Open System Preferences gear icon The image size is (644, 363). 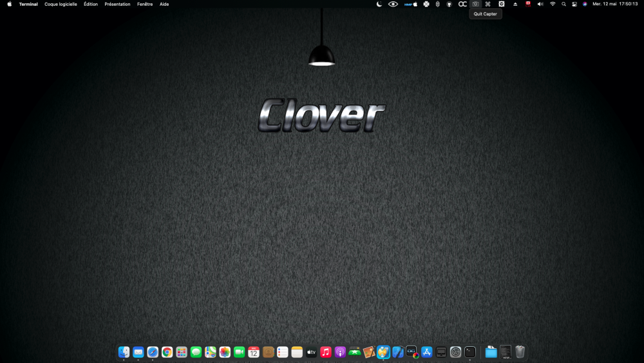[x=455, y=352]
